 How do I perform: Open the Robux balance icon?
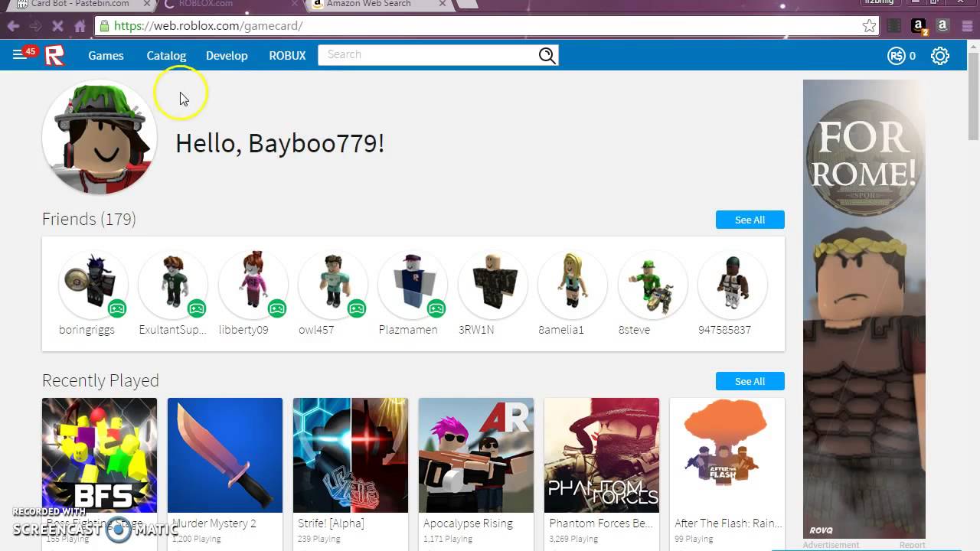coord(897,56)
